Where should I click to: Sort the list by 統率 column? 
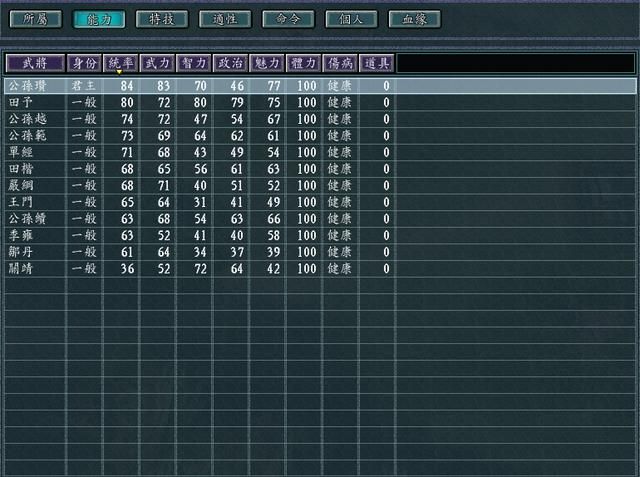[120, 63]
